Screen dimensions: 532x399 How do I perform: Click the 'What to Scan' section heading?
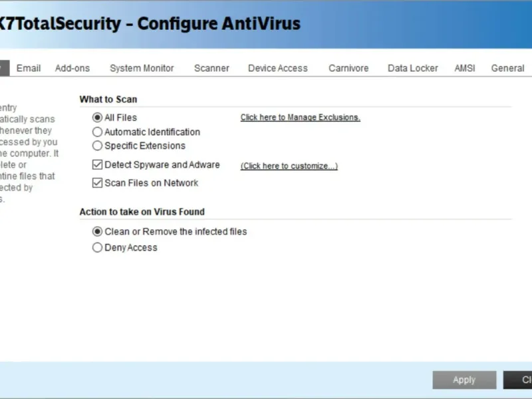pos(108,99)
